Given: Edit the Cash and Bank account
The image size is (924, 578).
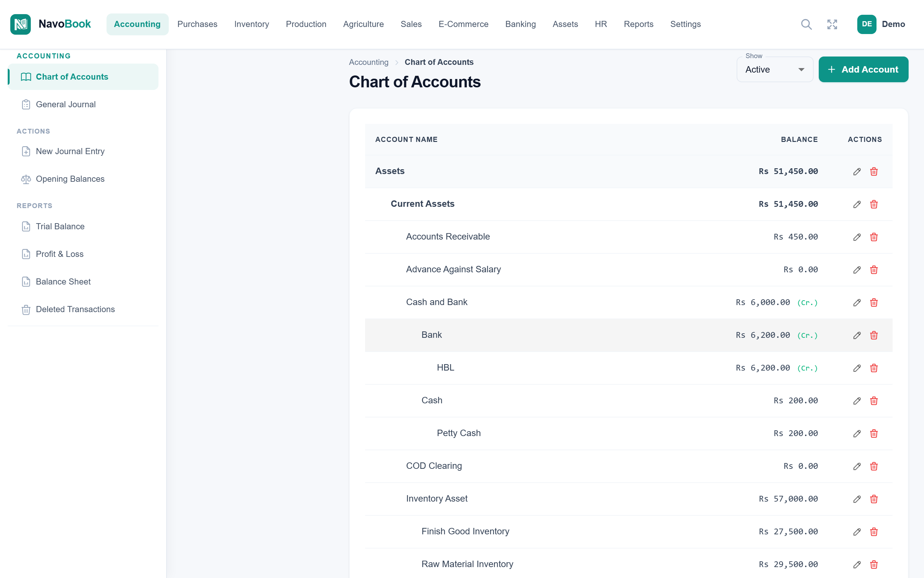Looking at the screenshot, I should pos(857,302).
